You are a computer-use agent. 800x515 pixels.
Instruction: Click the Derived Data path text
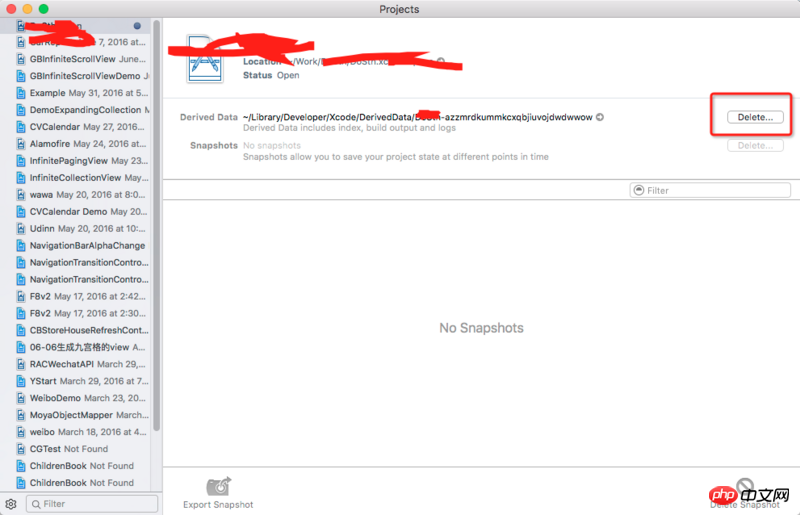[417, 117]
